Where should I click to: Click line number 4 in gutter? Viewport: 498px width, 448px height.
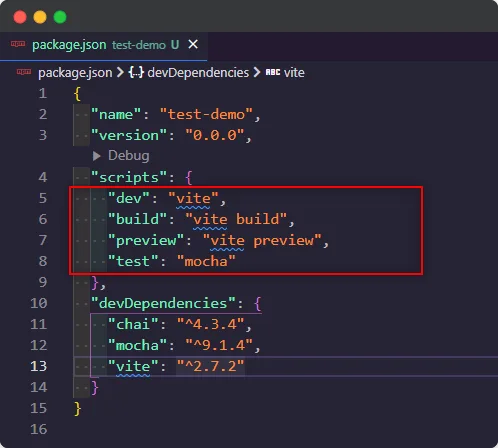click(43, 177)
